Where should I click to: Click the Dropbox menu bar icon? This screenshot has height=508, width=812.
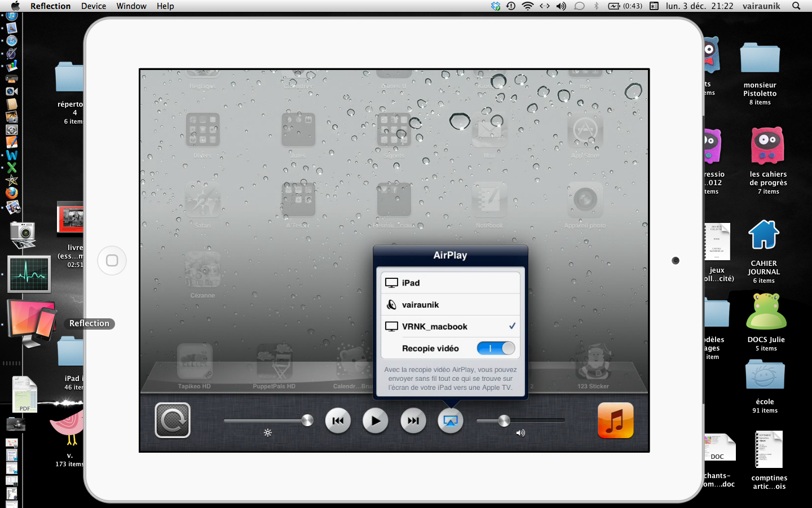(x=496, y=6)
